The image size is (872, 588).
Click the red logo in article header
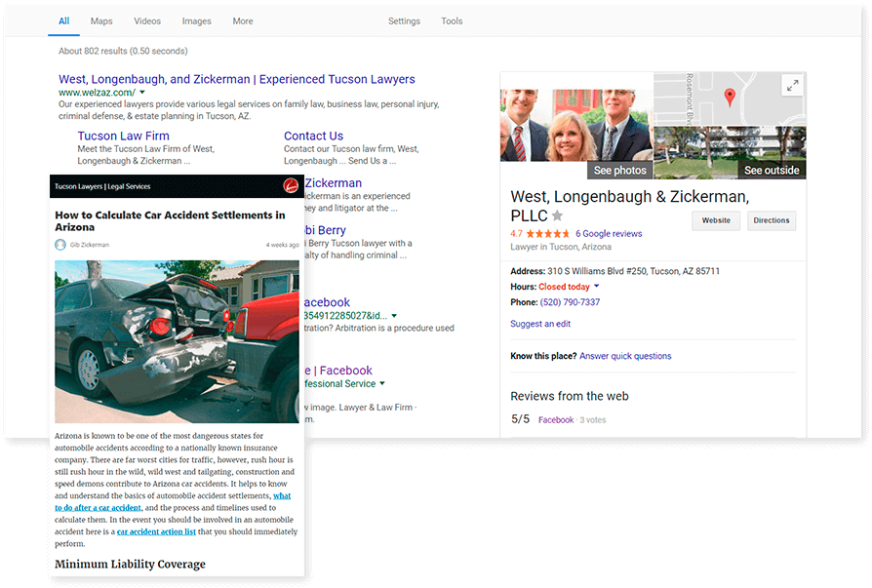coord(291,186)
